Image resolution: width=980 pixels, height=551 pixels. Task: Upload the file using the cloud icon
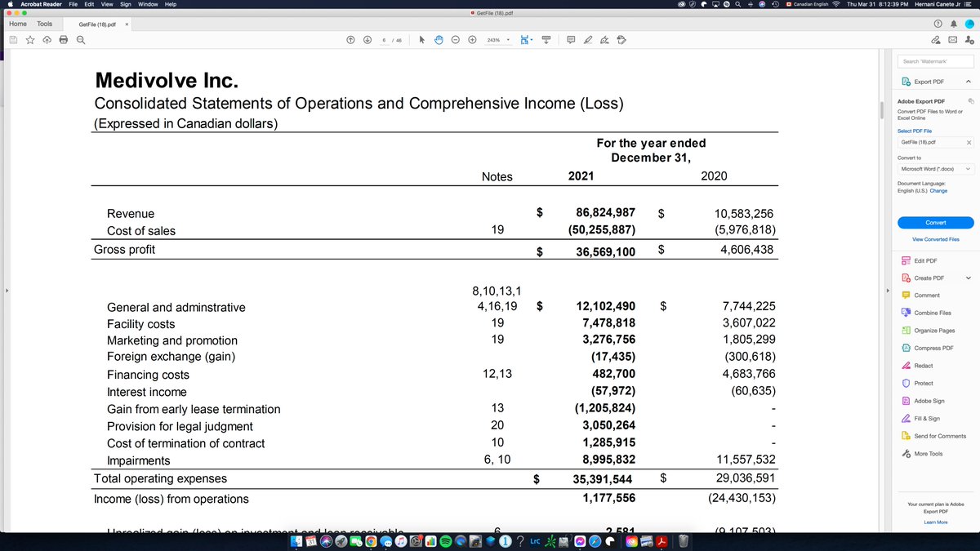pyautogui.click(x=47, y=39)
